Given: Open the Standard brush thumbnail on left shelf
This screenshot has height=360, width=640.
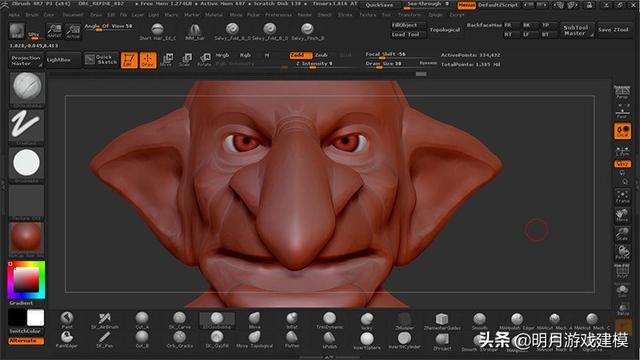Looking at the screenshot, I should pyautogui.click(x=27, y=88).
